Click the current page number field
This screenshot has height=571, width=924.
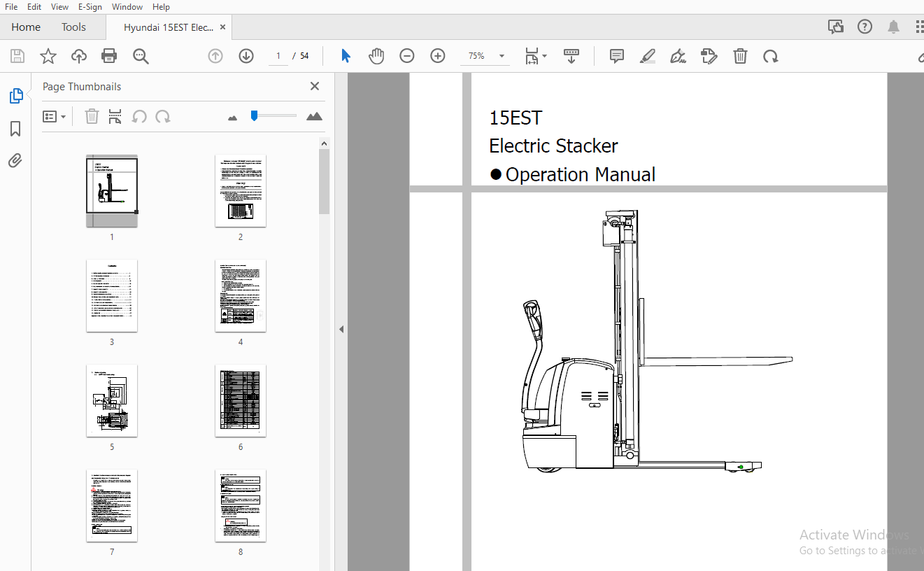[x=278, y=56]
